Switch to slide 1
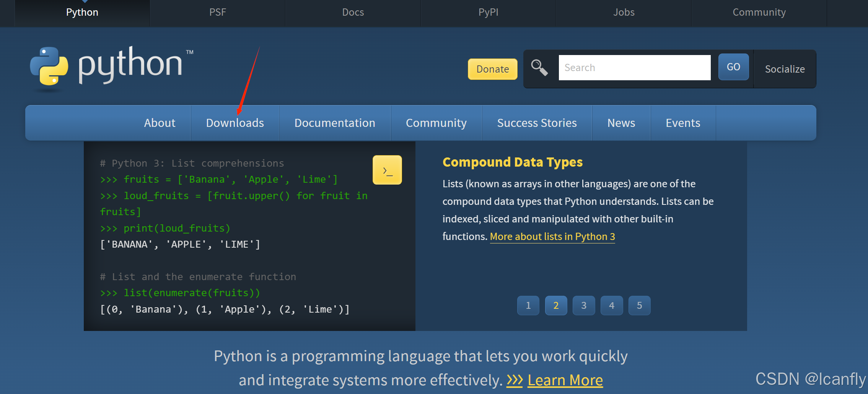Screen dimensions: 868x394 tap(528, 305)
